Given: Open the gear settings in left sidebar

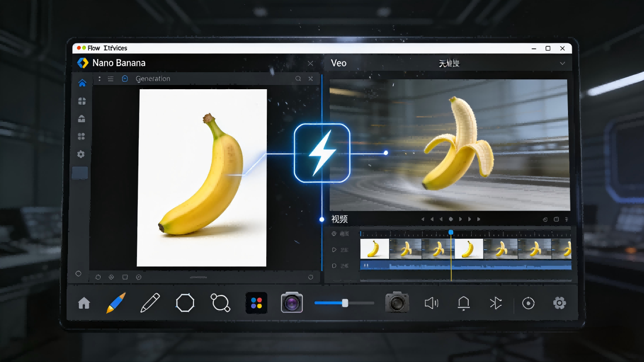Looking at the screenshot, I should click(81, 154).
